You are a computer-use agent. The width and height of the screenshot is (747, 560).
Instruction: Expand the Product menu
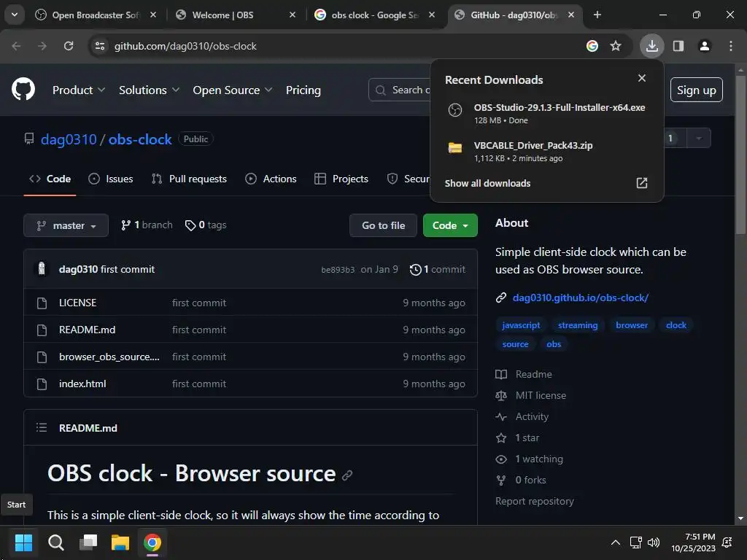[x=79, y=90]
